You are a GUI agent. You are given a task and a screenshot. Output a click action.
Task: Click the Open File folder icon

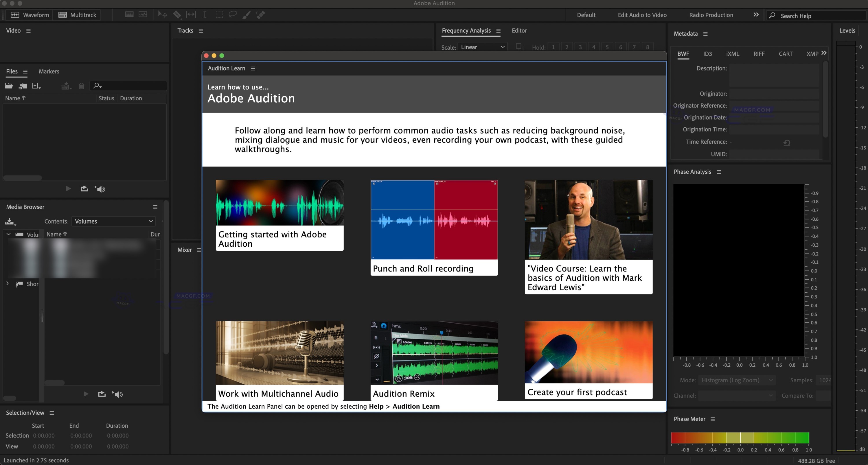(x=9, y=86)
